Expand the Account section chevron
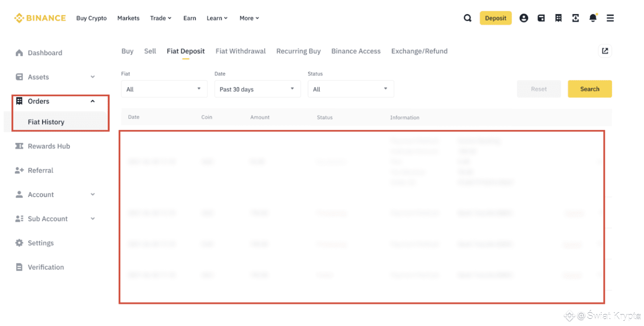This screenshot has height=326, width=644. (93, 195)
